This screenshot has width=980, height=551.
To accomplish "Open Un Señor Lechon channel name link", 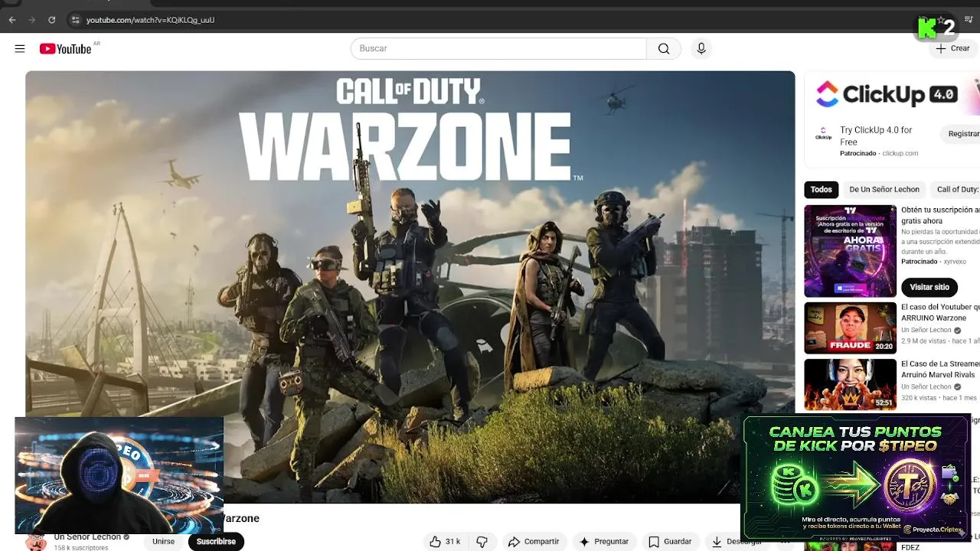I will click(87, 537).
